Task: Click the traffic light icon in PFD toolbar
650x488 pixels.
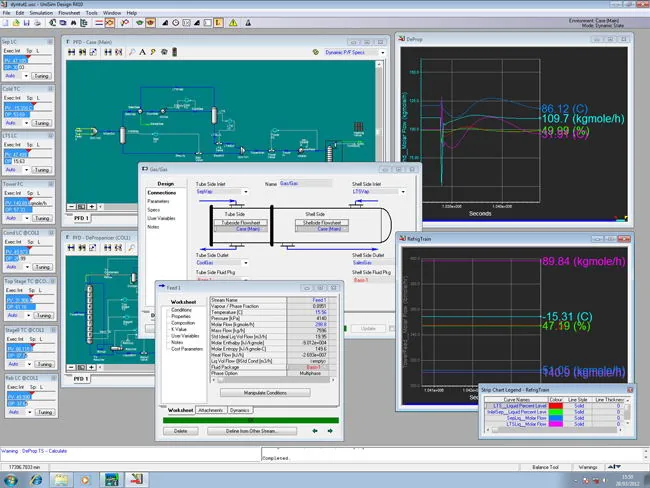Action: click(175, 52)
